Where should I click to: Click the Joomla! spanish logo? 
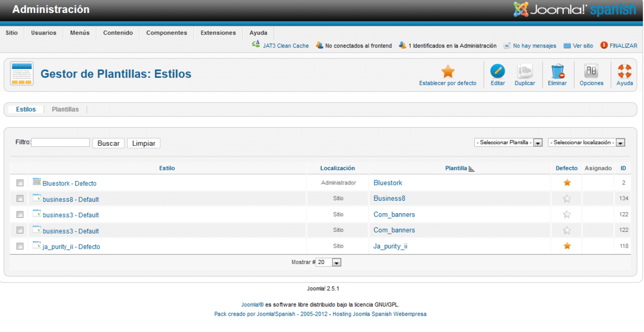point(574,9)
